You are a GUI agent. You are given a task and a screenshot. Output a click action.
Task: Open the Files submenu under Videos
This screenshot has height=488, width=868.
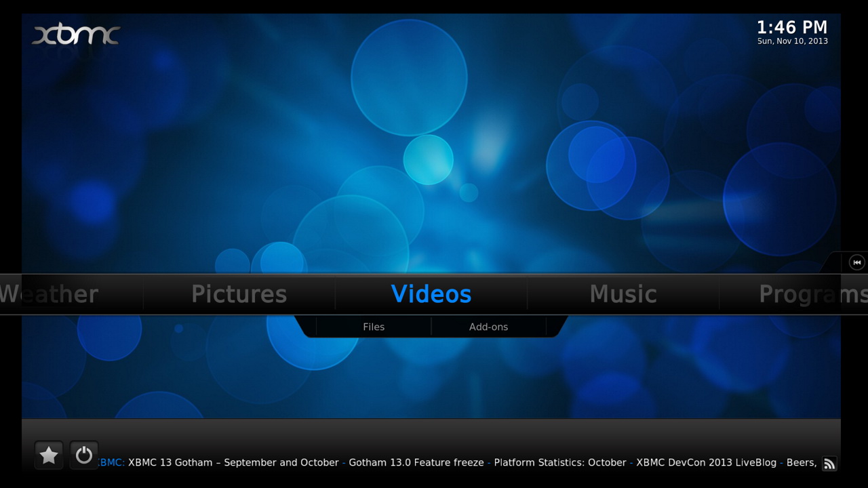374,327
